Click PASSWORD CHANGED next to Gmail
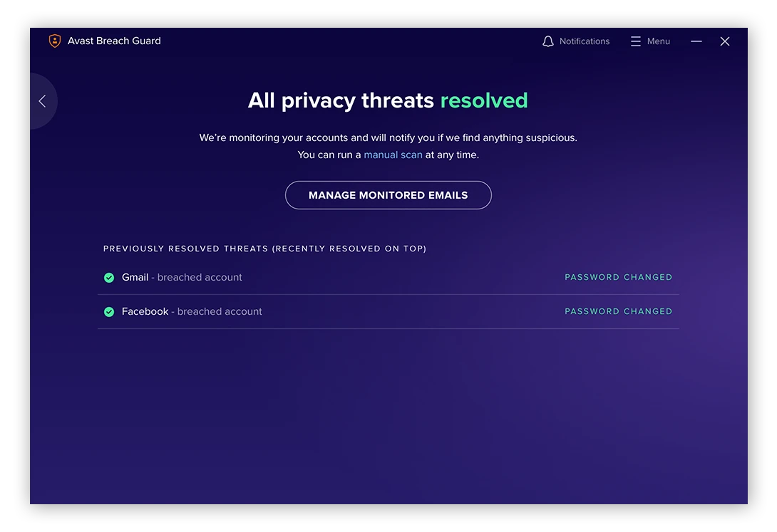Screen dimensions: 777x532 618,277
